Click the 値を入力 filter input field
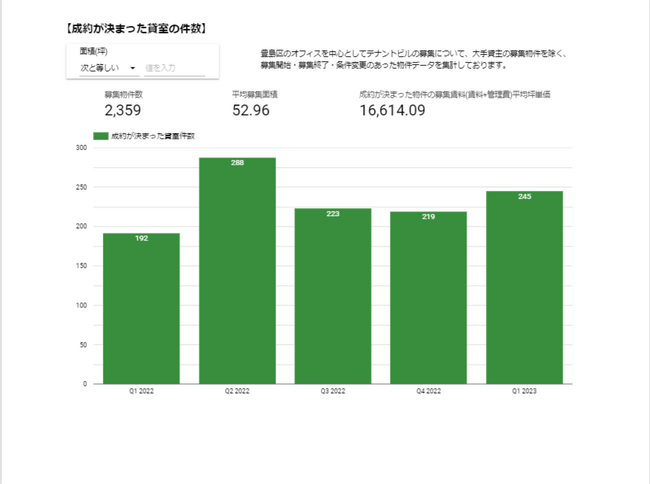Screen dimensions: 650x484 174,68
